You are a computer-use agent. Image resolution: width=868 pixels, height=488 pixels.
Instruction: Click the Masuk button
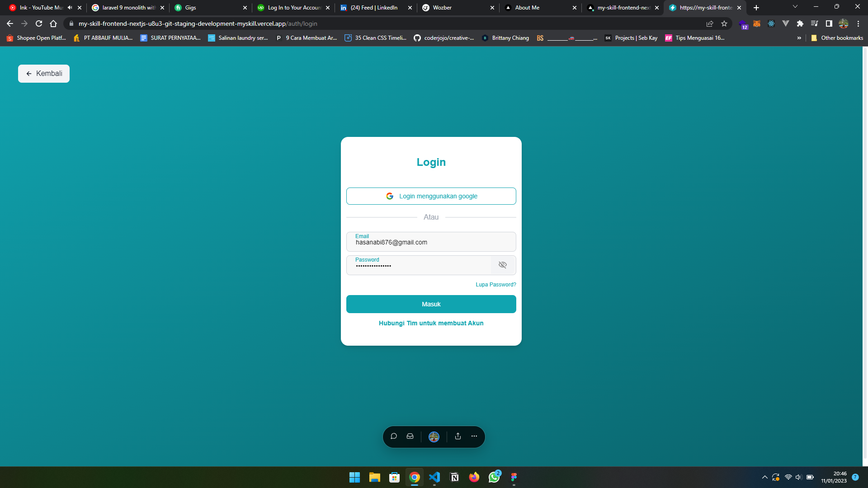pyautogui.click(x=431, y=304)
